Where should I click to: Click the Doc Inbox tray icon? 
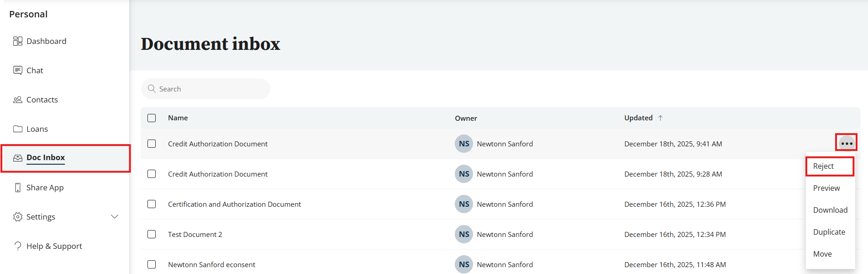click(18, 158)
